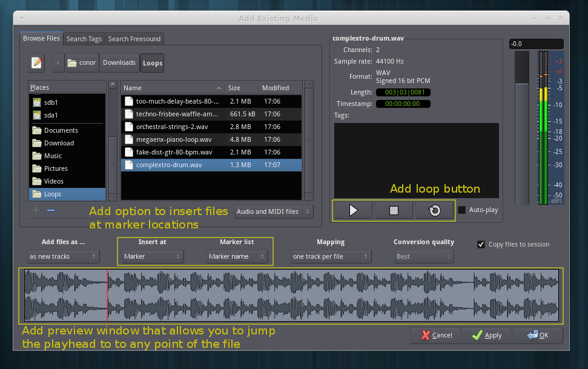Open the Search Freesound tab
Screen dimensions: 588x369
134,39
